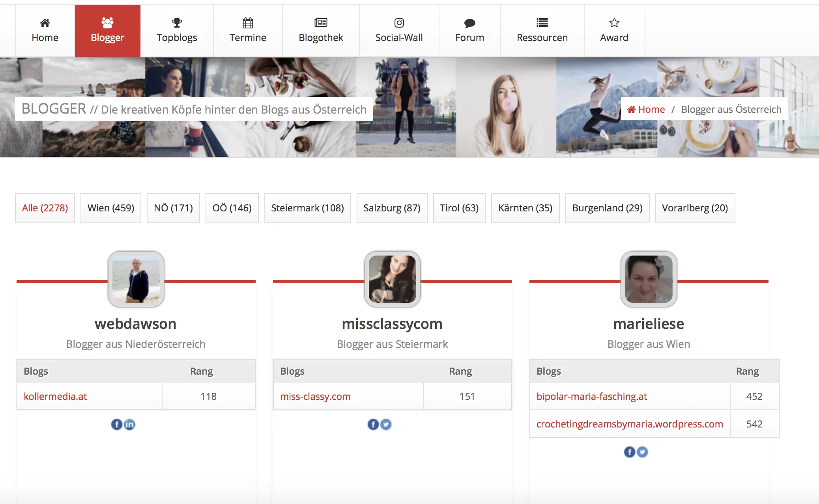Go to Social-Wall in navigation
Screen dimensions: 819x504
(x=399, y=31)
